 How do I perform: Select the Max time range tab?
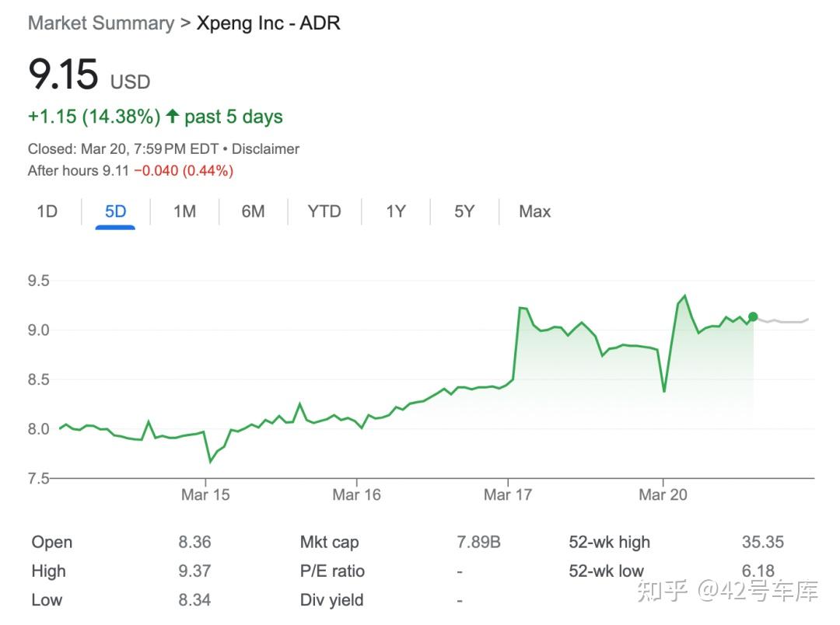coord(534,211)
